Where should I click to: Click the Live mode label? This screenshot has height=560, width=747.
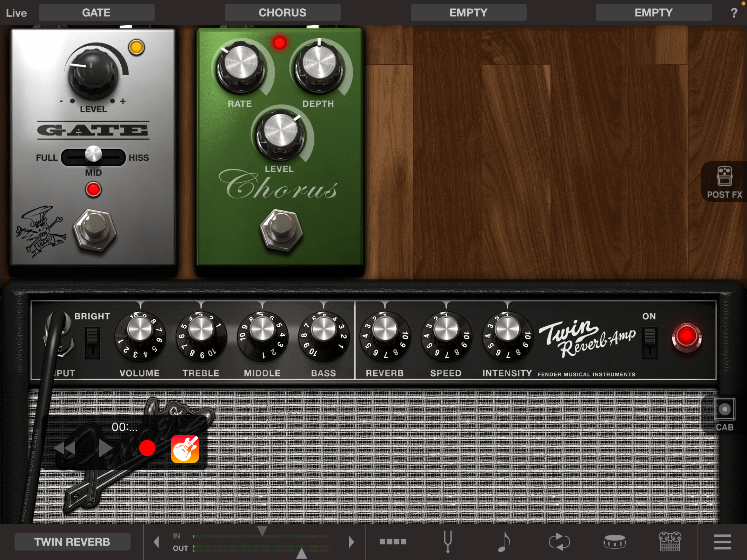click(16, 13)
